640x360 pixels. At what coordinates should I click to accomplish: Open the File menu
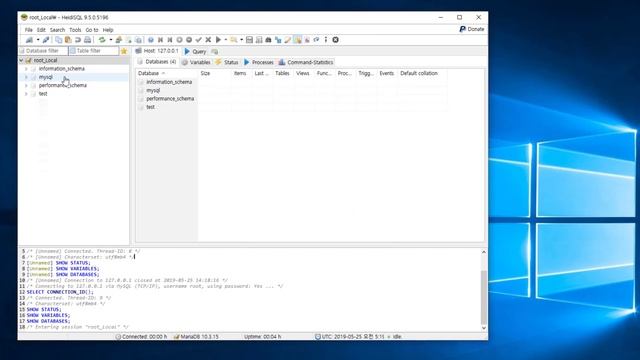coord(29,30)
